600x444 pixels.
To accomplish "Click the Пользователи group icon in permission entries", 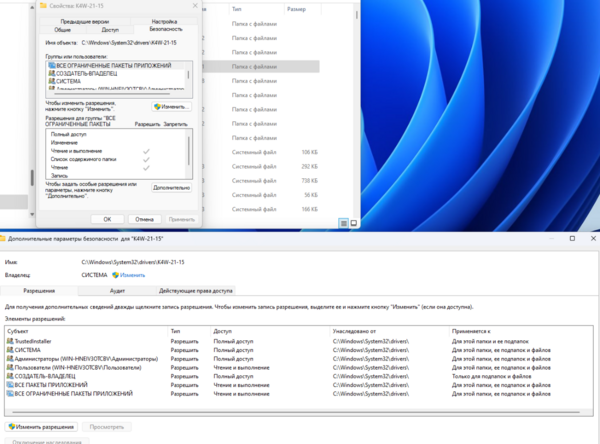I will coord(10,368).
